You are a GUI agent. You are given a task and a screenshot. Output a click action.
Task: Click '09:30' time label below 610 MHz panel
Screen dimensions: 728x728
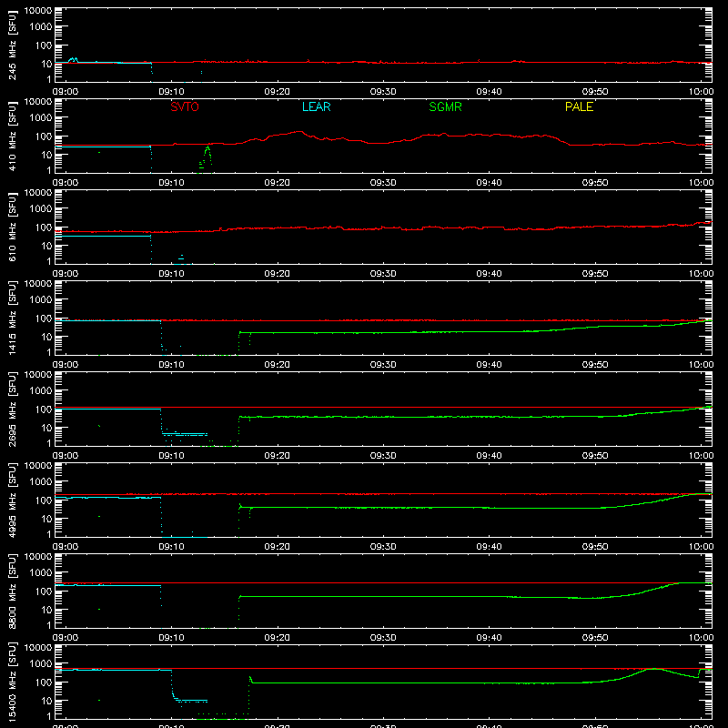coord(383,274)
